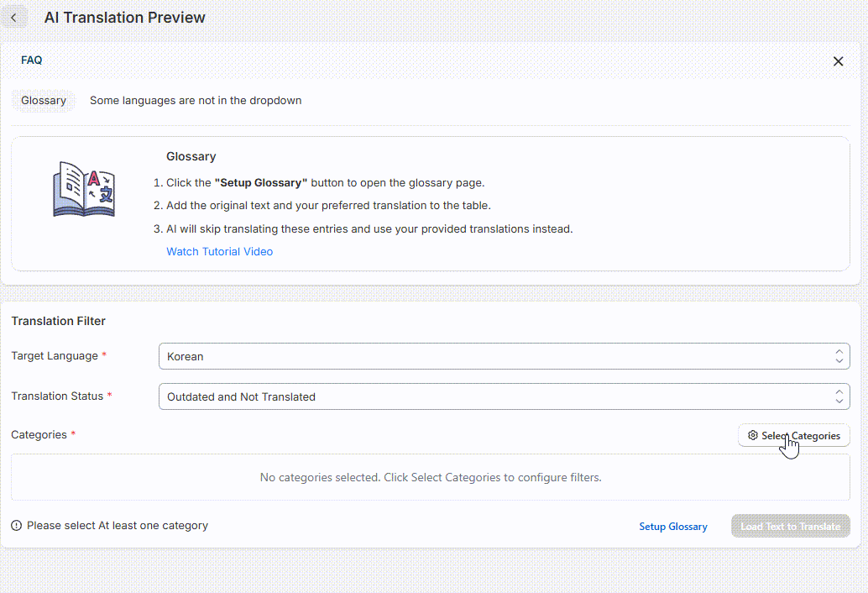Click the glossary book illustration
The height and width of the screenshot is (593, 868).
[84, 192]
